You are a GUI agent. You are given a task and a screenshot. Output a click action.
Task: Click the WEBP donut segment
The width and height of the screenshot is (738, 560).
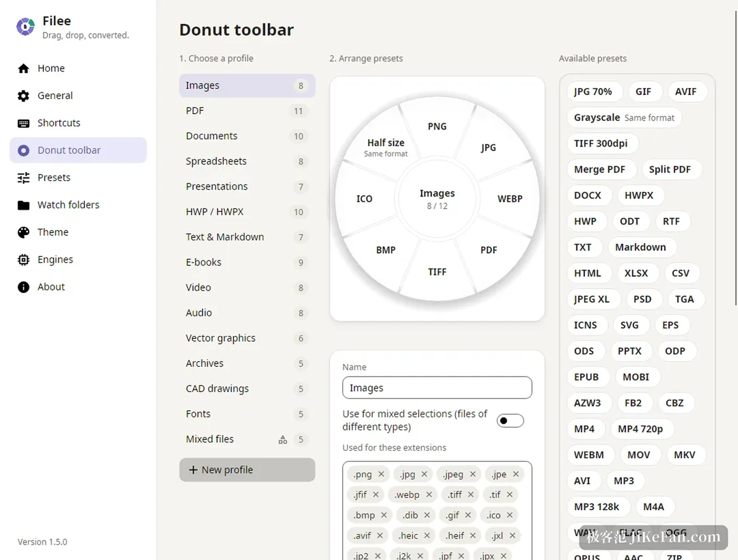click(510, 199)
